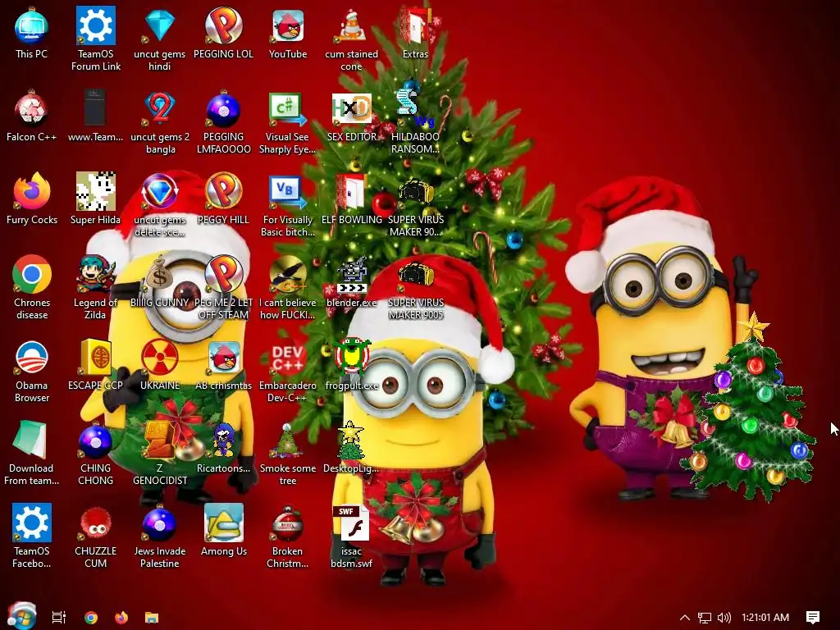Viewport: 840px width, 630px height.
Task: Select the UKRAINE radiation icon
Action: click(x=160, y=365)
